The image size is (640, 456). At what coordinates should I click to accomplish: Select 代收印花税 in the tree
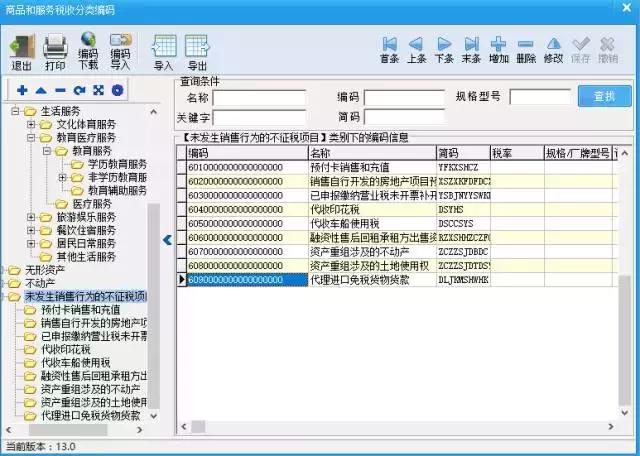[66, 349]
